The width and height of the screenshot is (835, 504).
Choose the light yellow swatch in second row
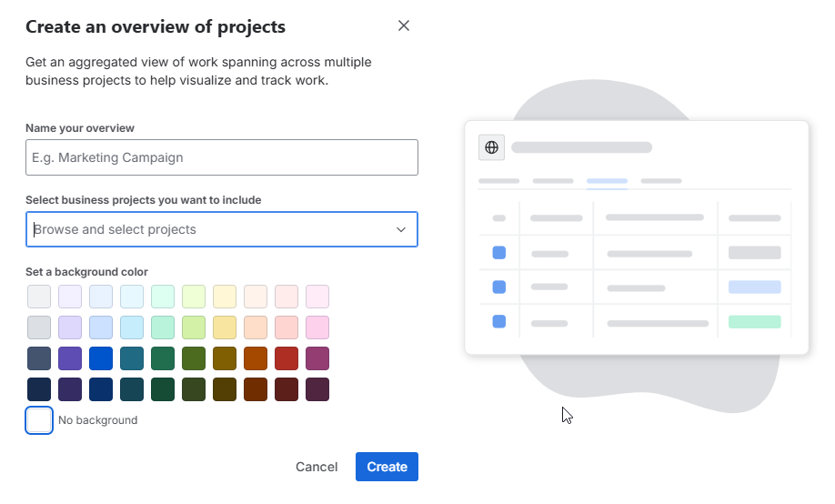coord(224,328)
